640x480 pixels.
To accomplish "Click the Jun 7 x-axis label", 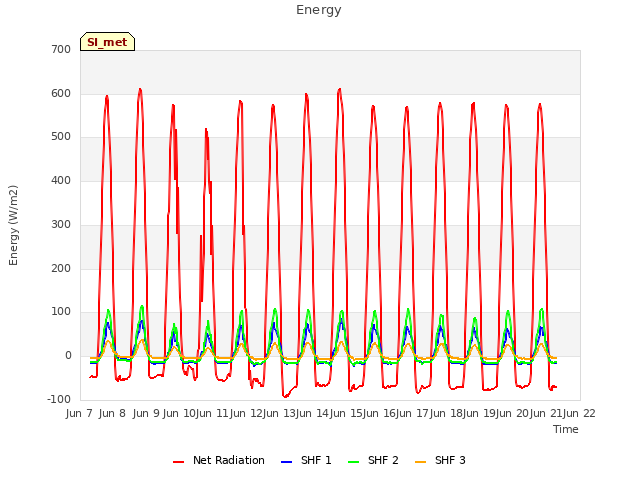I will click(x=79, y=413).
